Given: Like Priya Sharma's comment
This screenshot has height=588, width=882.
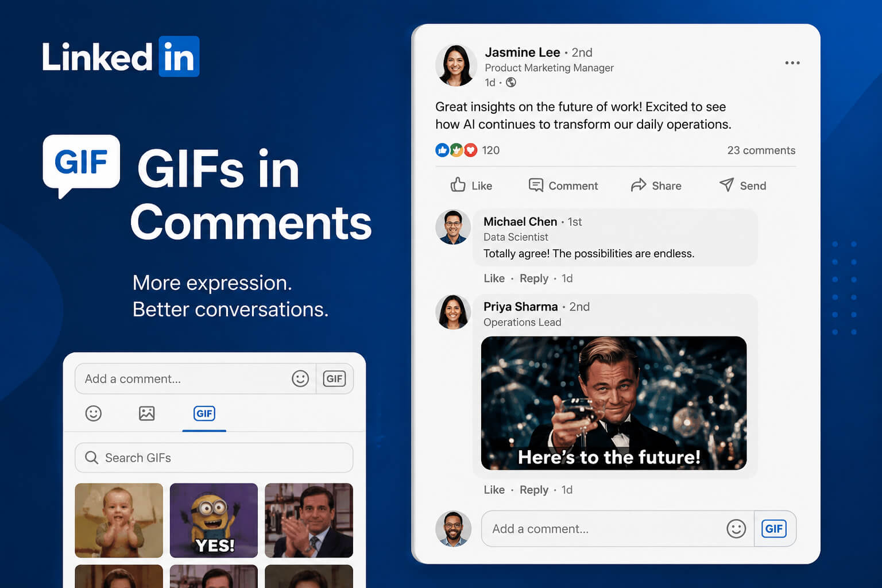Looking at the screenshot, I should tap(494, 490).
